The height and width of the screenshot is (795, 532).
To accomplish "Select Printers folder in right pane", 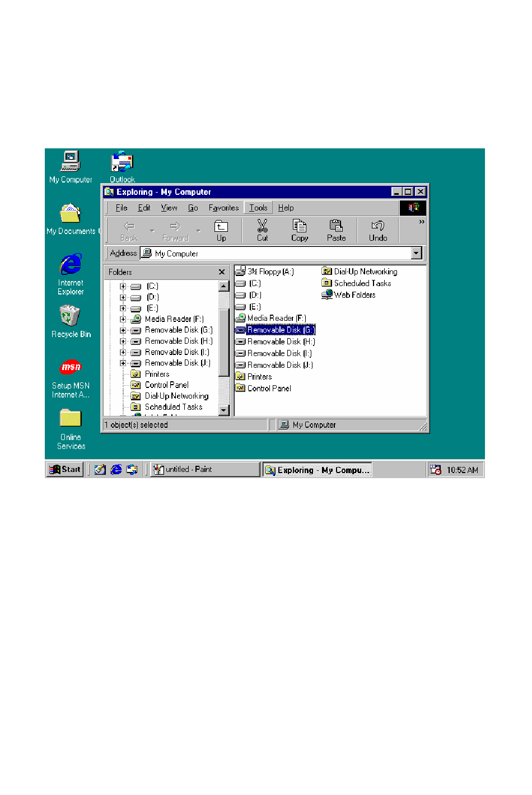I will (x=254, y=377).
